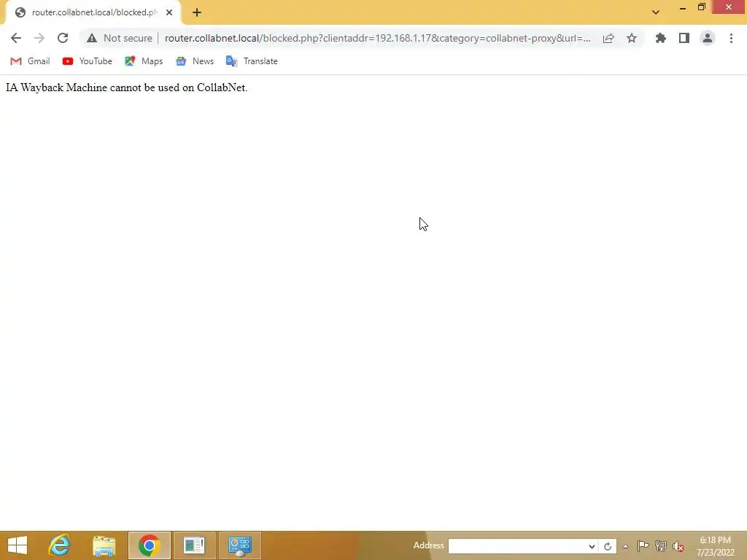
Task: Launch Internet Explorer from taskbar
Action: (x=60, y=545)
